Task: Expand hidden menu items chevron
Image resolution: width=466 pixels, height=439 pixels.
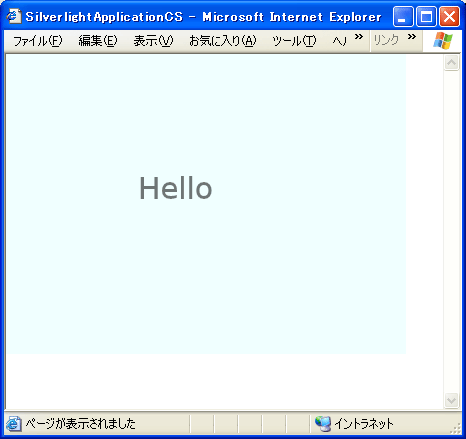Action: click(x=359, y=37)
